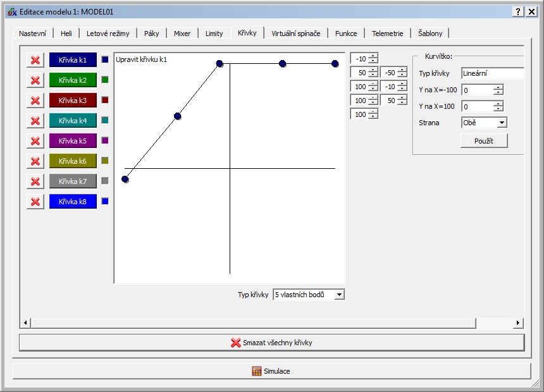Select the Křivka k6 olive curve button

tap(73, 161)
